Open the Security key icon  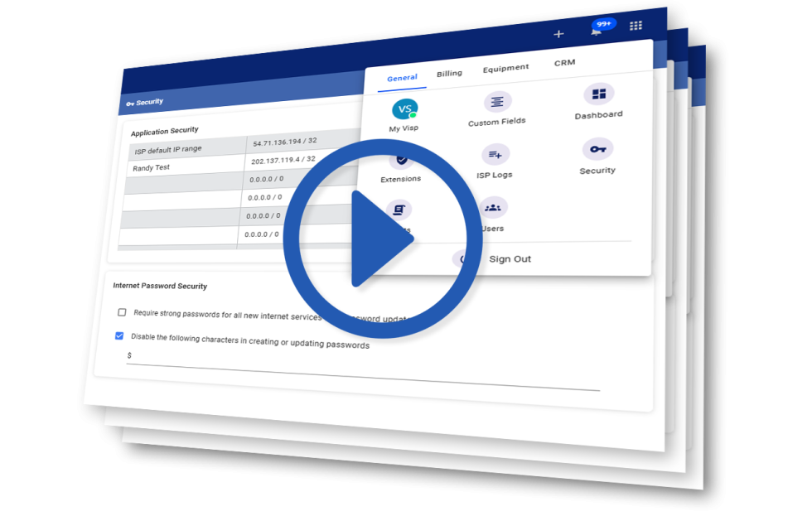coord(597,151)
